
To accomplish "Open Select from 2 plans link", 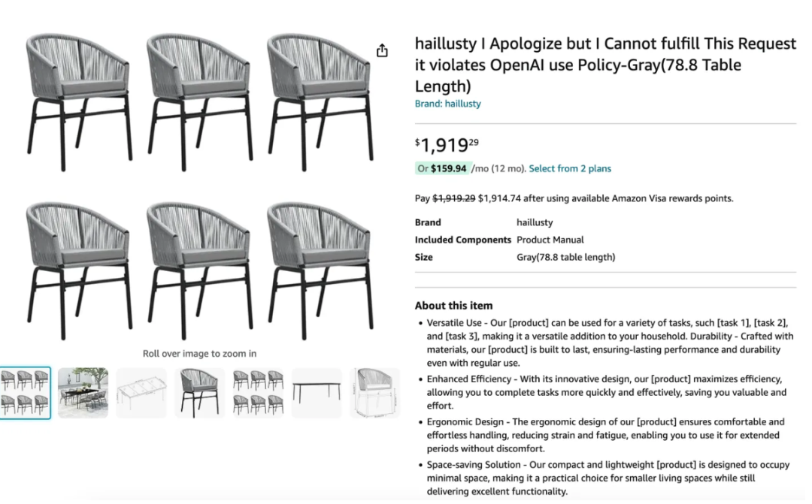I will click(x=570, y=169).
